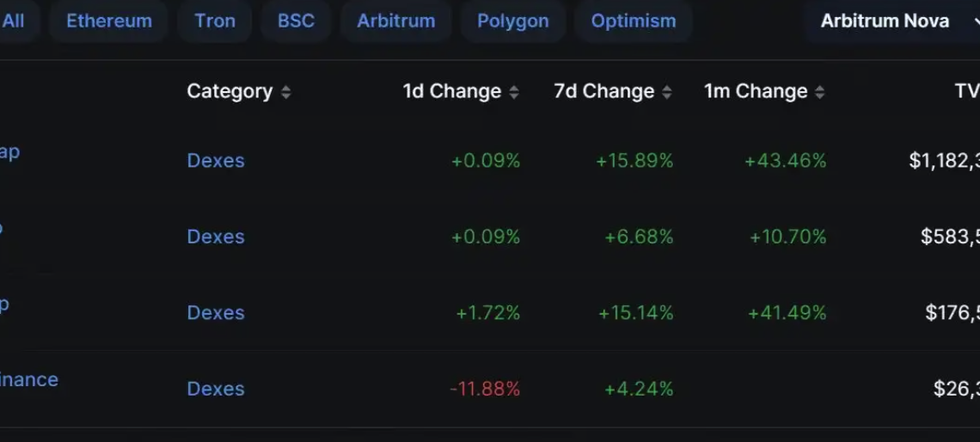Show All chains
This screenshot has width=980, height=442.
tap(13, 21)
